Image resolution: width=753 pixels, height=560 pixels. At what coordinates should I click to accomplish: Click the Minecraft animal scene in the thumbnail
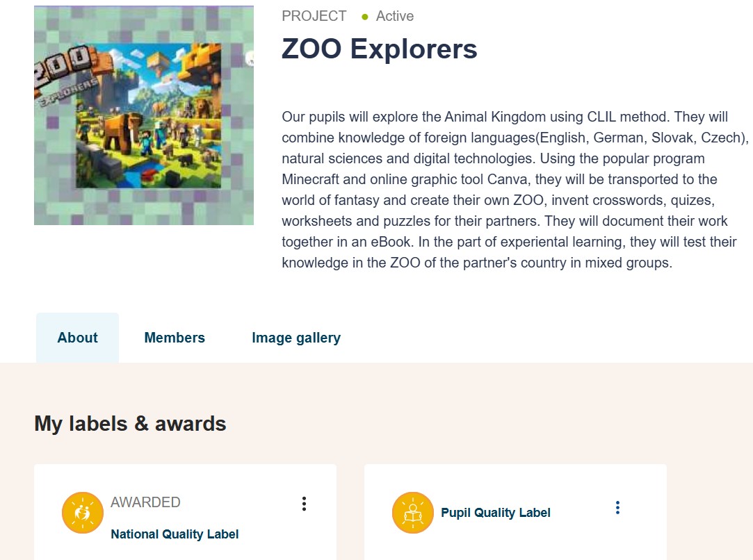coord(149,116)
